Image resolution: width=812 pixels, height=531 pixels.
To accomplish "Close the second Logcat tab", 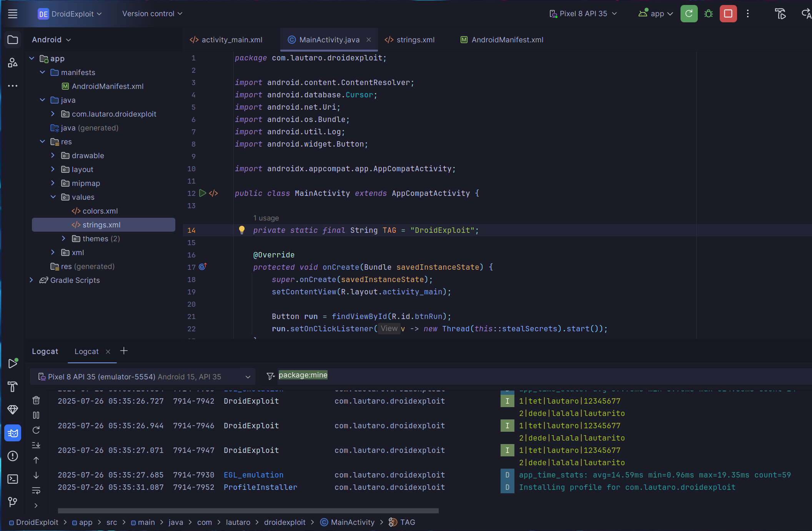I will (x=108, y=352).
